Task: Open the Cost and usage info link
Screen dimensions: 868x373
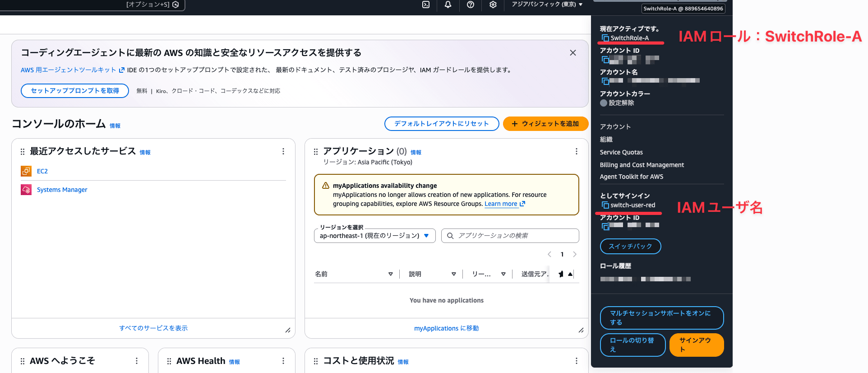Action: (403, 362)
